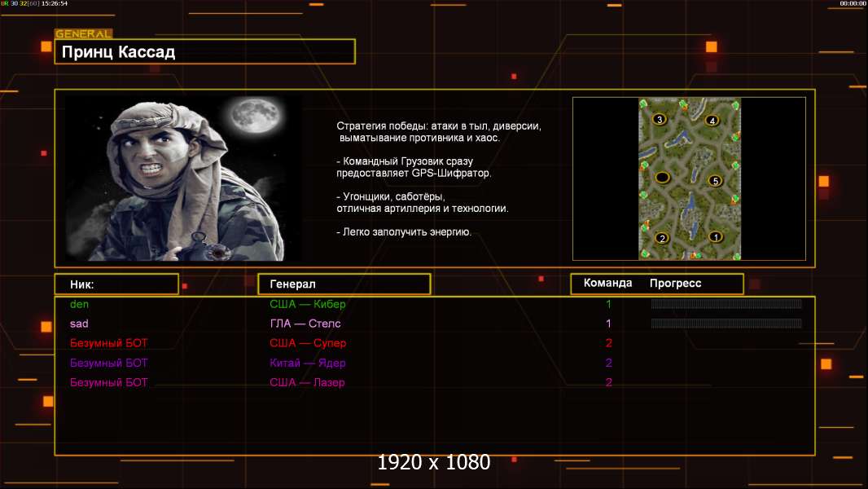Select player den in the list
This screenshot has height=489, width=868.
point(80,304)
